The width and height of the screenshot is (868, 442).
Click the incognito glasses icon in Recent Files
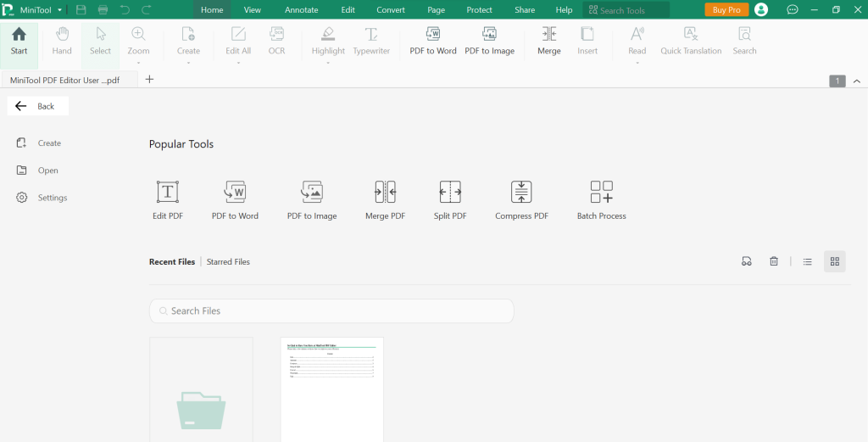747,261
